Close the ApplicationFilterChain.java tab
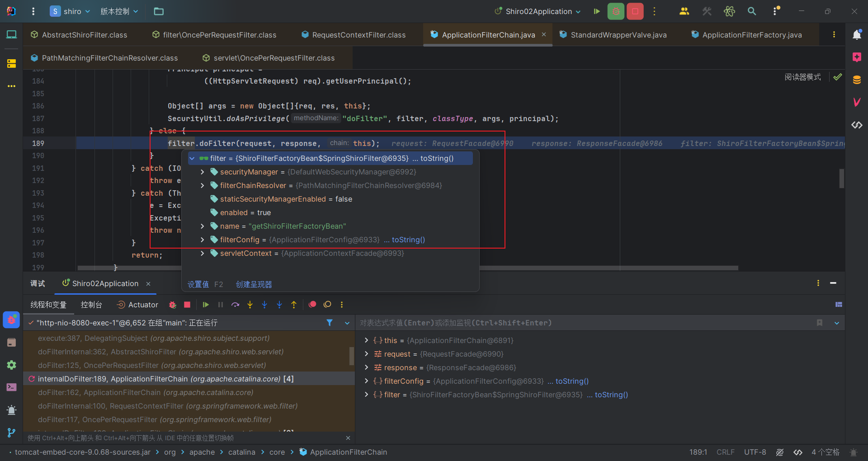The image size is (868, 461). 544,34
